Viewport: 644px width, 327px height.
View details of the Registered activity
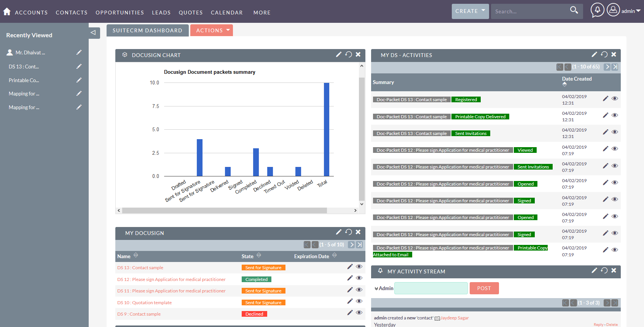(615, 98)
